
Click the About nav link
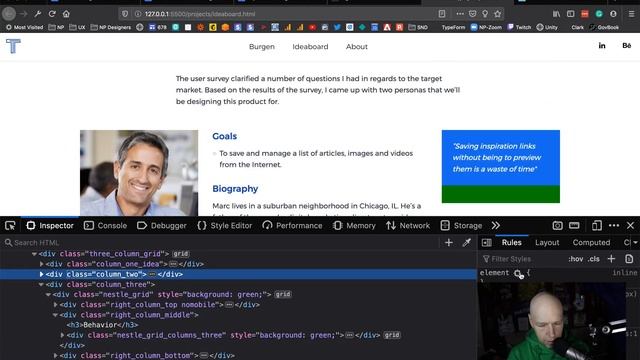[x=357, y=47]
